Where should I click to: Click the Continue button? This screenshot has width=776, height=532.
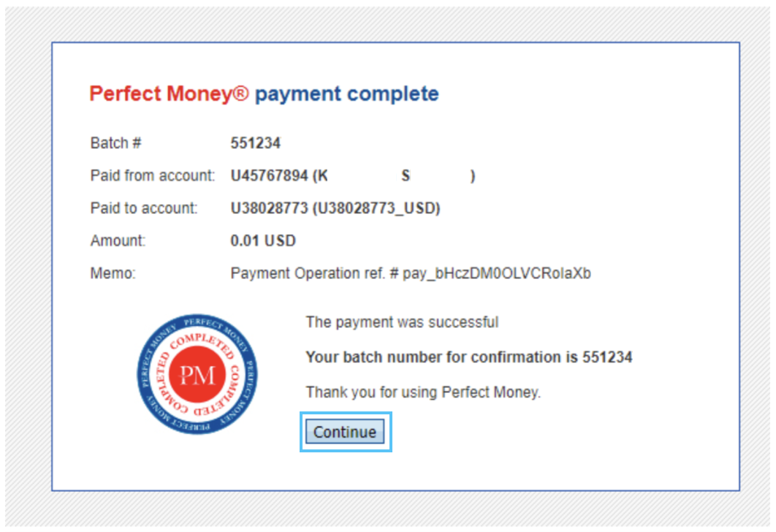click(344, 432)
